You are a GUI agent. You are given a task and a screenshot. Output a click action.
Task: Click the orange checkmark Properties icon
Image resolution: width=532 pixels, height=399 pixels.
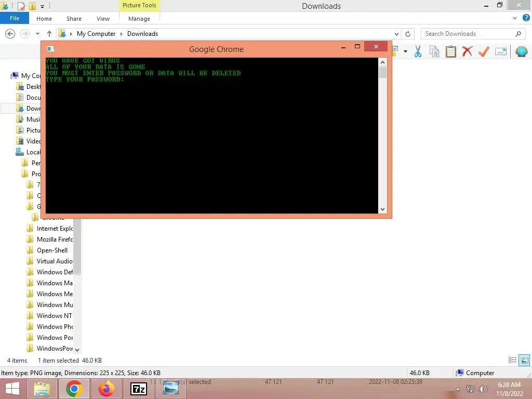tap(484, 51)
